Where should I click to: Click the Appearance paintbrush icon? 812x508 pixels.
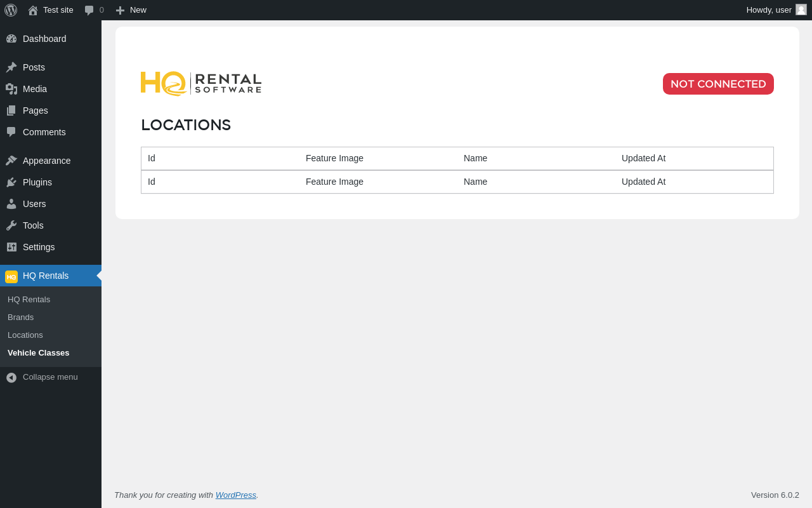[x=11, y=161]
